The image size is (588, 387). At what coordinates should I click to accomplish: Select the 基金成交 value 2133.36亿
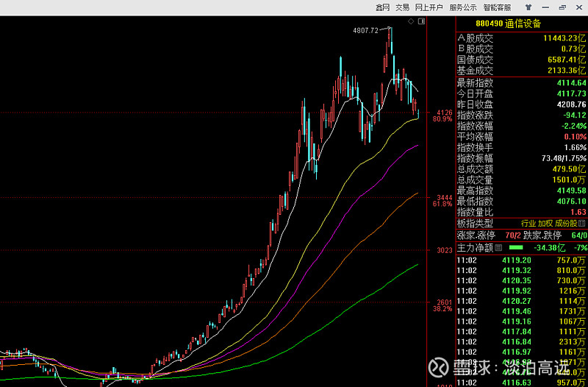pos(566,70)
